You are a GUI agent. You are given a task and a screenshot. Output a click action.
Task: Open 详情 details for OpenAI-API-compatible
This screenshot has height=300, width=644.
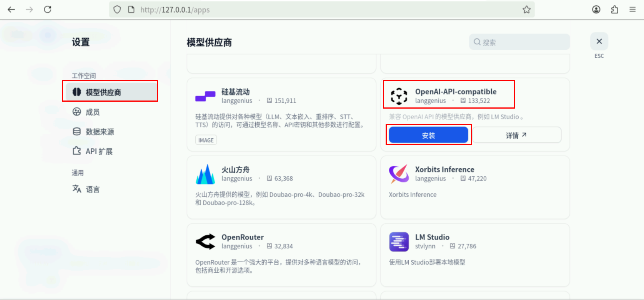tap(516, 135)
